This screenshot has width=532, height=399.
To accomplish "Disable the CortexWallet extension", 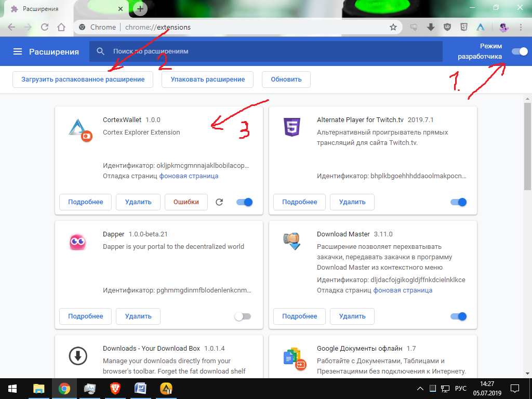I will pos(244,202).
